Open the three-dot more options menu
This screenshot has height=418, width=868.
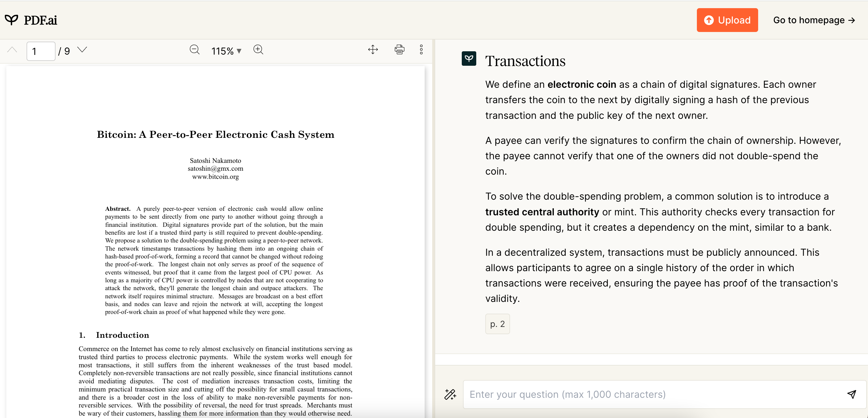click(x=422, y=50)
